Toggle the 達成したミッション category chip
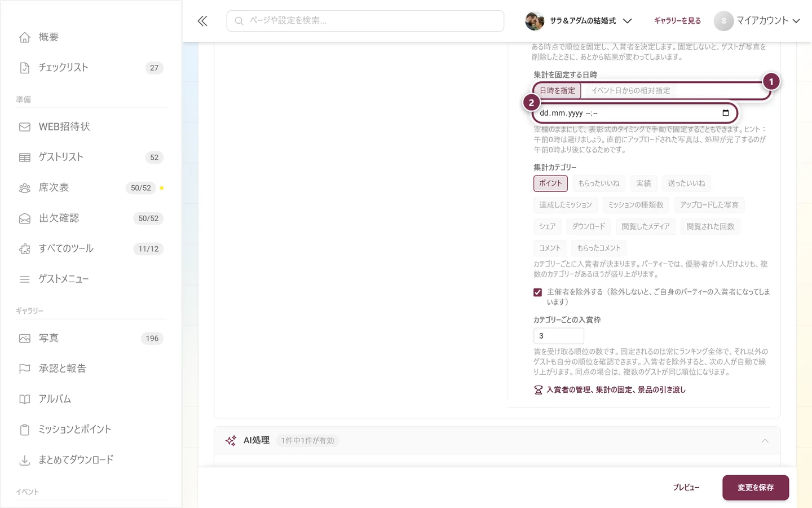812x508 pixels. [566, 205]
